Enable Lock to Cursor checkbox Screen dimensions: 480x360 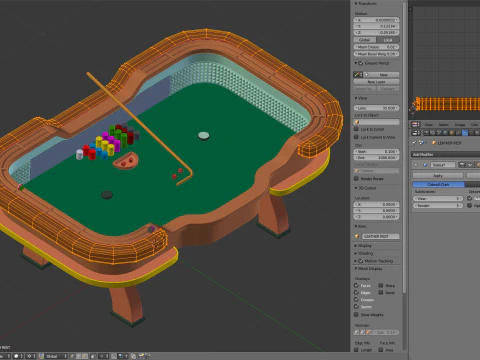(x=356, y=129)
